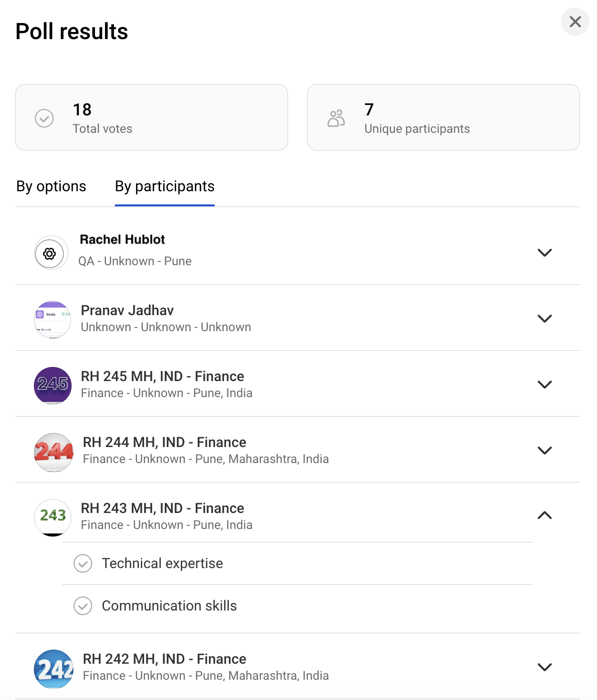Viewport: 597px width, 700px height.
Task: Click the Technical expertise check circle
Action: [83, 563]
